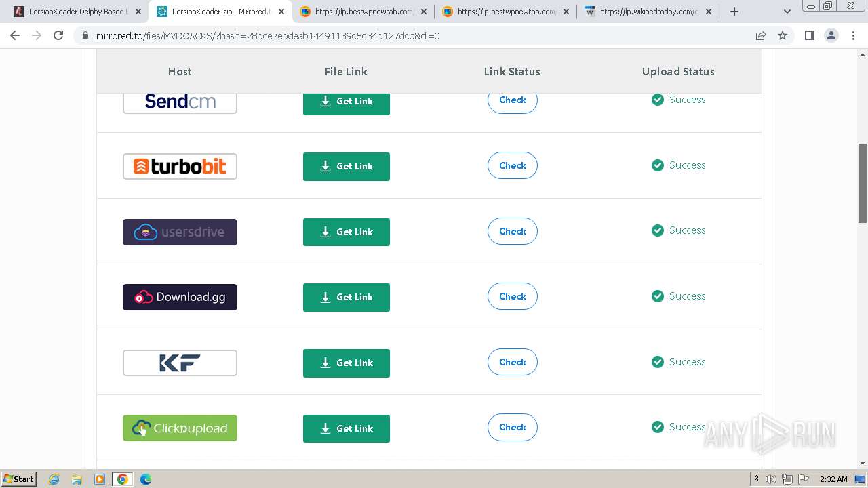Launch Internet Explorer from taskbar
The width and height of the screenshot is (868, 488).
[54, 479]
